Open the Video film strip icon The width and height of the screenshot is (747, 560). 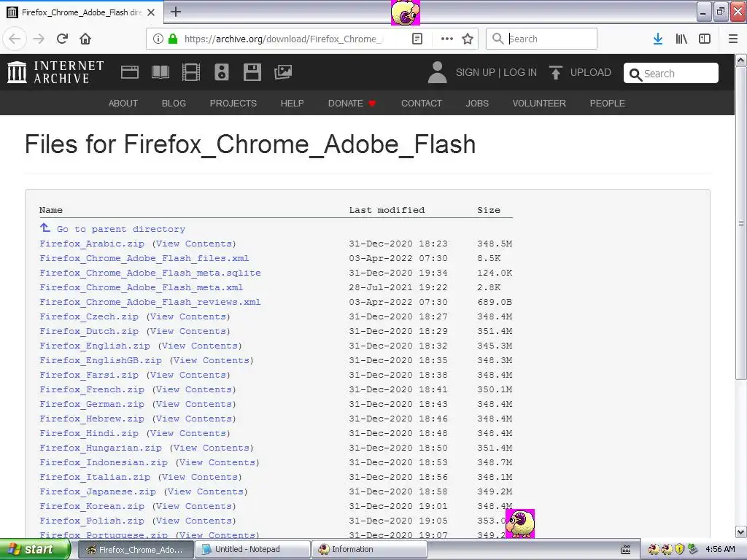[191, 72]
